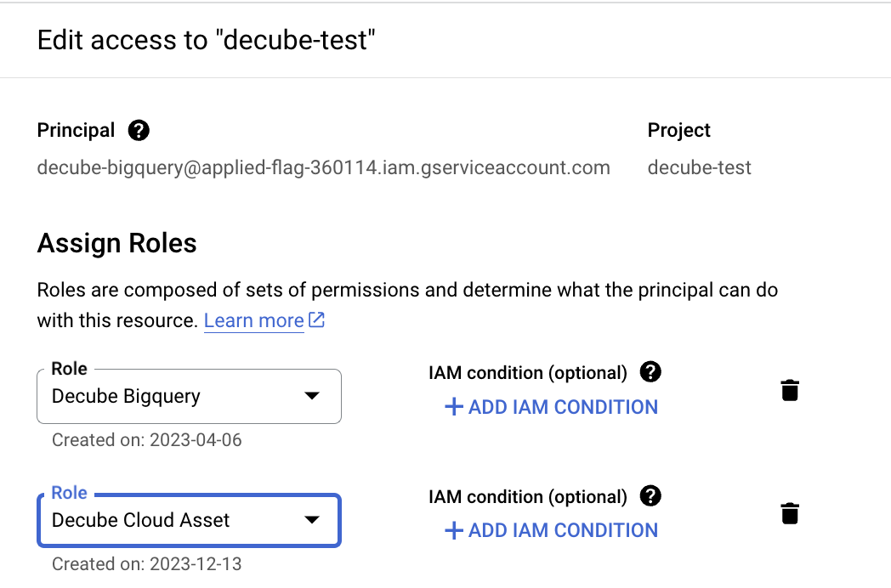Image resolution: width=891 pixels, height=588 pixels.
Task: Click the arrow in Decube Bigquery field
Action: [x=312, y=396]
